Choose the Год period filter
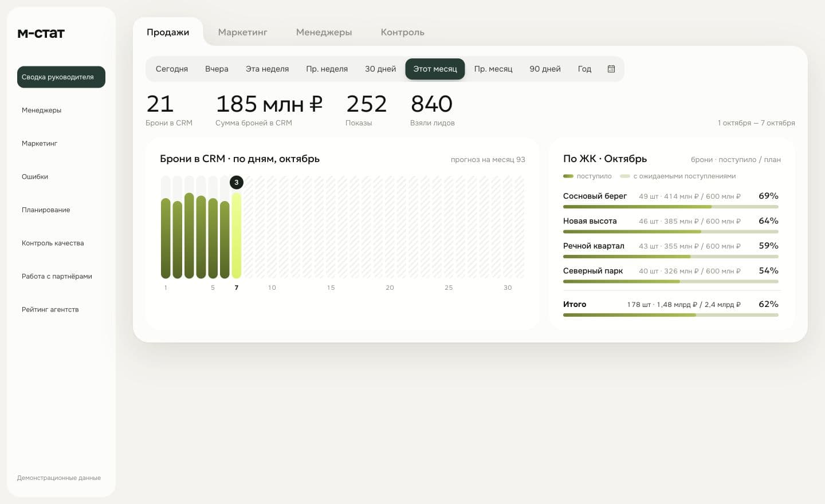 584,69
